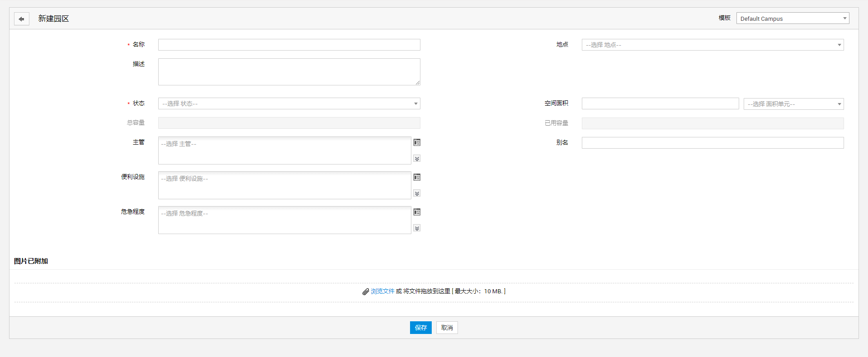The width and height of the screenshot is (868, 357).
Task: Click the 主管 multi-select box
Action: (x=284, y=150)
